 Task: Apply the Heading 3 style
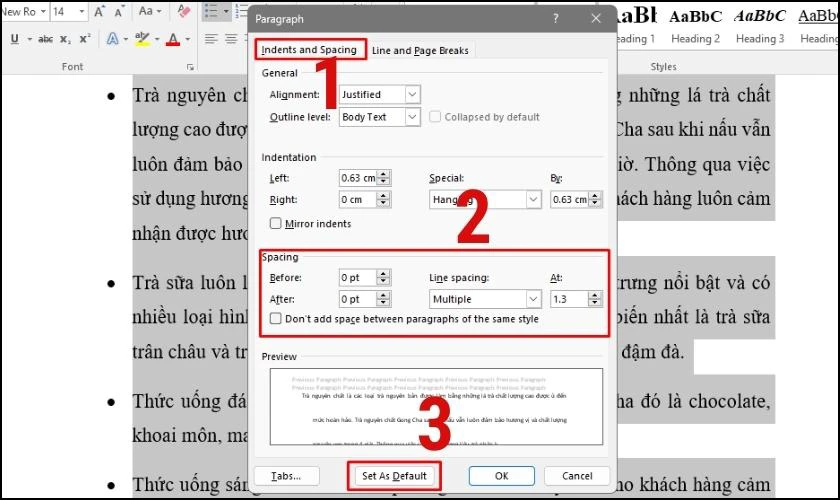click(760, 25)
